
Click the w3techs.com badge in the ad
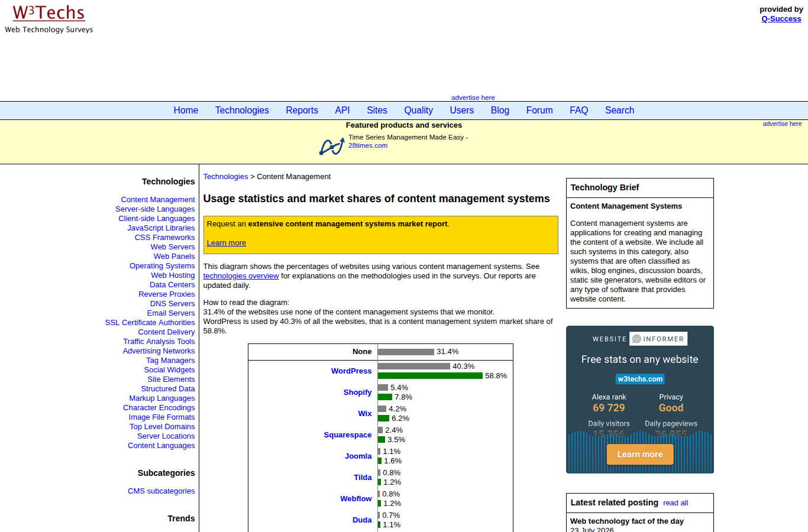pyautogui.click(x=640, y=379)
